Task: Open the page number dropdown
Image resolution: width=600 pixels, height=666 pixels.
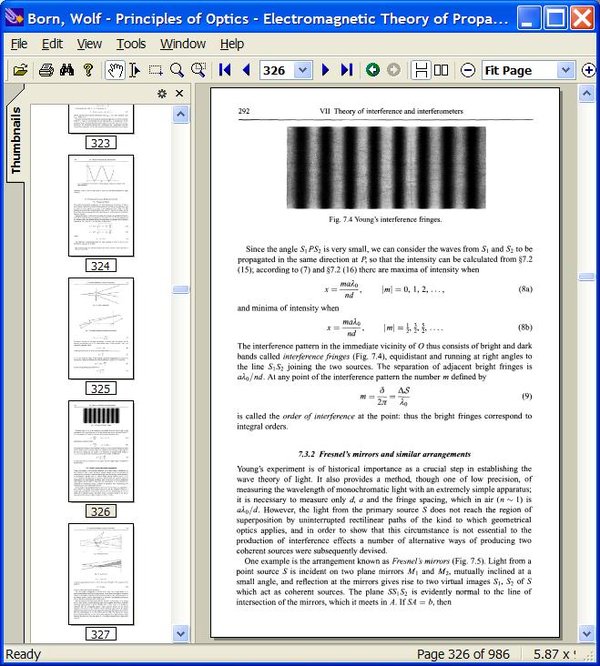Action: click(x=303, y=70)
